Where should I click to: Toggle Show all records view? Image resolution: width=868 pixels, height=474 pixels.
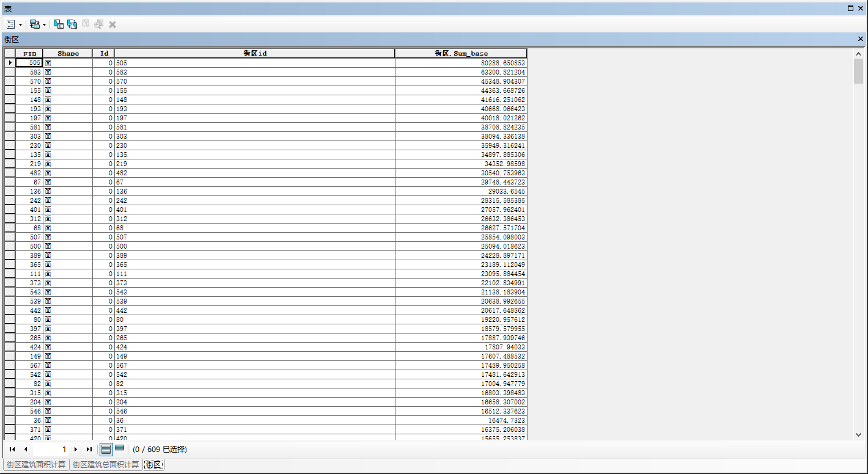click(106, 450)
